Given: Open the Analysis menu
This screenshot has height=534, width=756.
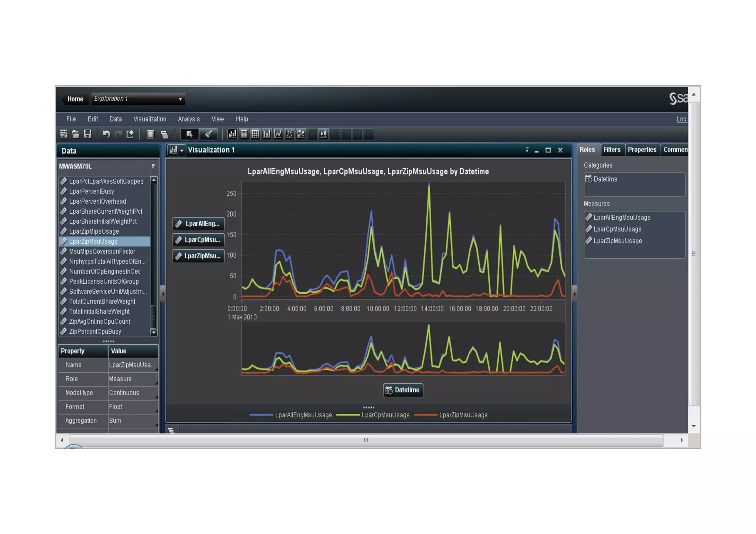Looking at the screenshot, I should pyautogui.click(x=189, y=119).
